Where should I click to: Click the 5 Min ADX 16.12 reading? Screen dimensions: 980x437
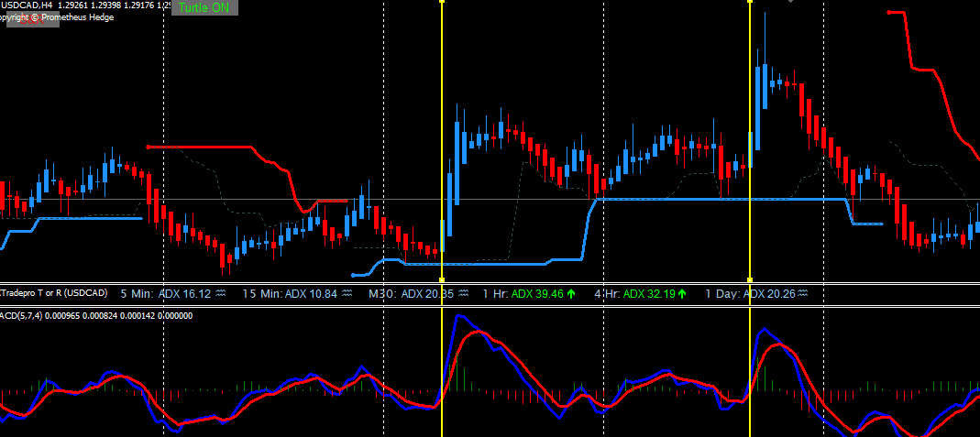166,293
